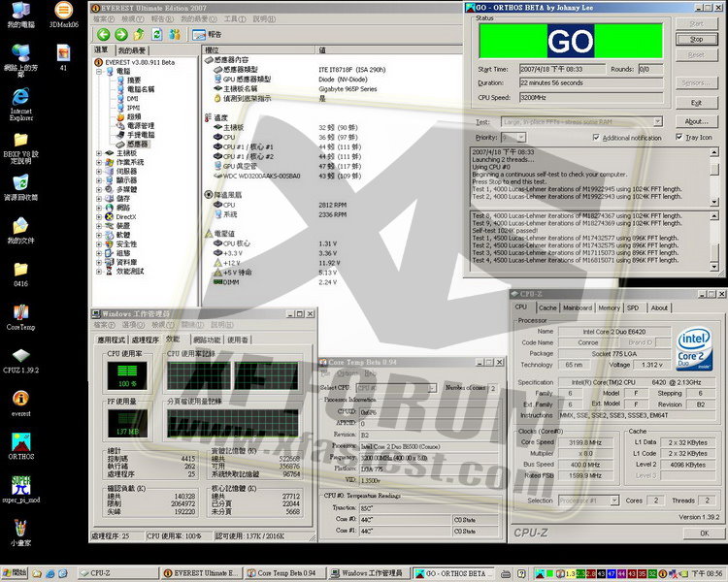Expand the 顯示器 node in EVEREST tree
The width and height of the screenshot is (728, 582).
[99, 180]
